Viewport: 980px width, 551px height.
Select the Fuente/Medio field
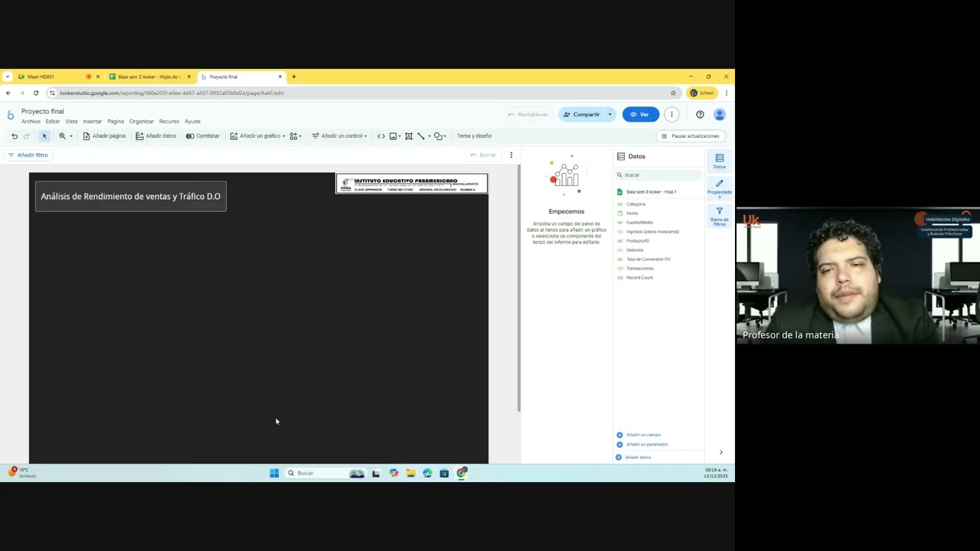(x=639, y=223)
